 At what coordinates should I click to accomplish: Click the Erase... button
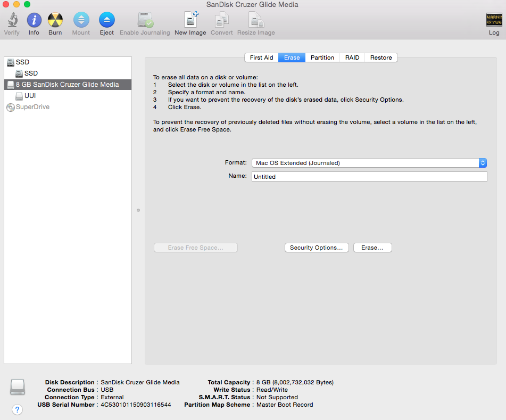point(372,248)
